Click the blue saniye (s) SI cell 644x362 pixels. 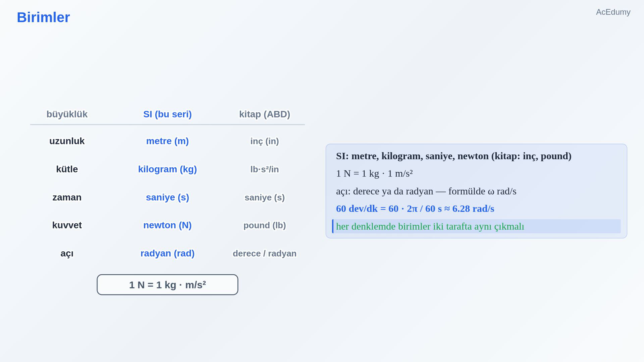pyautogui.click(x=167, y=197)
